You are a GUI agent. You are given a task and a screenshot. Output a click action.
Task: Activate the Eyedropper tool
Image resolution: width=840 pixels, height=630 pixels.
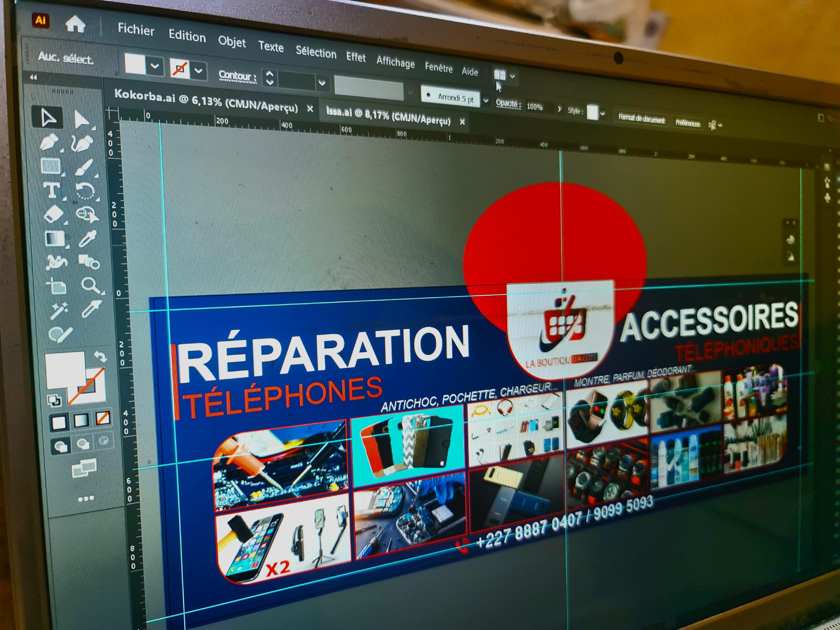coord(88,239)
